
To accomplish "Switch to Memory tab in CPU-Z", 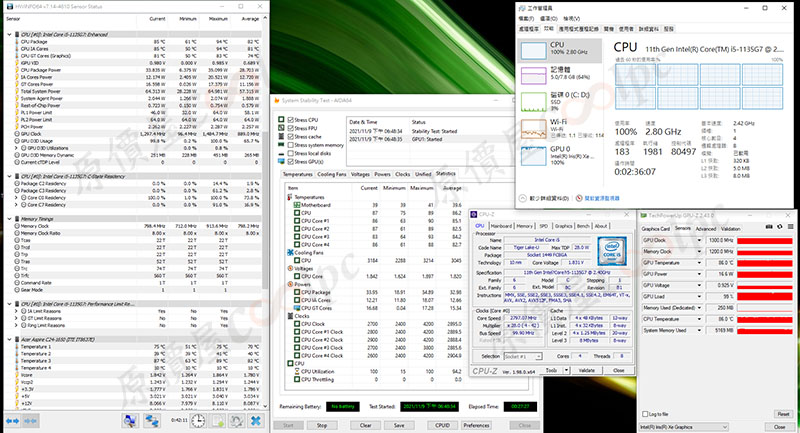I will (524, 226).
